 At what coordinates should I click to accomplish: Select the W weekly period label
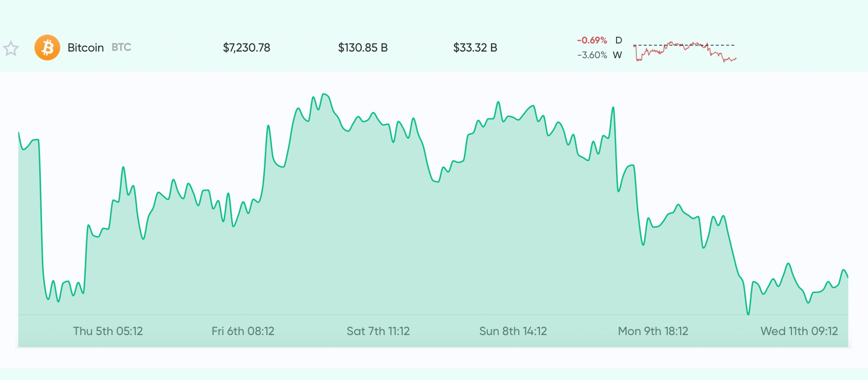617,55
